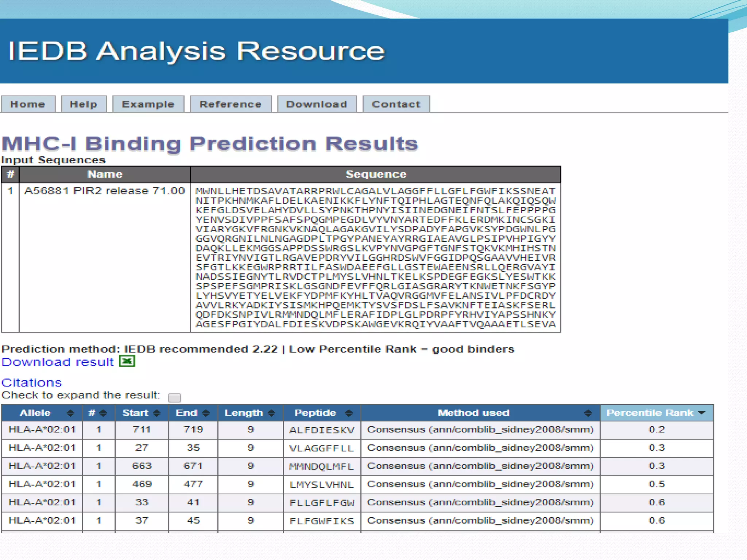The height and width of the screenshot is (560, 747).
Task: Open the Download tab
Action: pyautogui.click(x=317, y=104)
